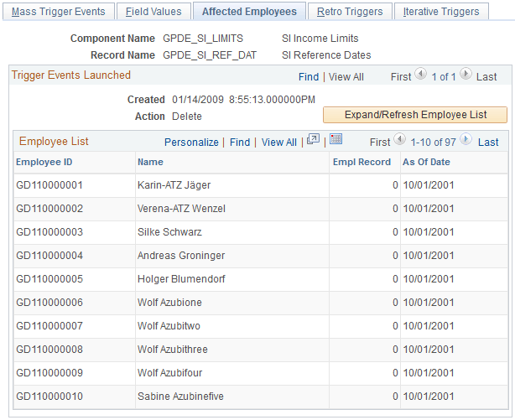The height and width of the screenshot is (420, 515).
Task: Click name Wolf Azubione
Action: (169, 303)
